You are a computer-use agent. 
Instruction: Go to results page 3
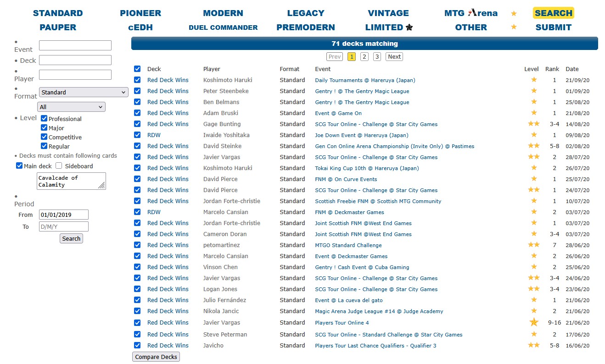[x=377, y=57]
